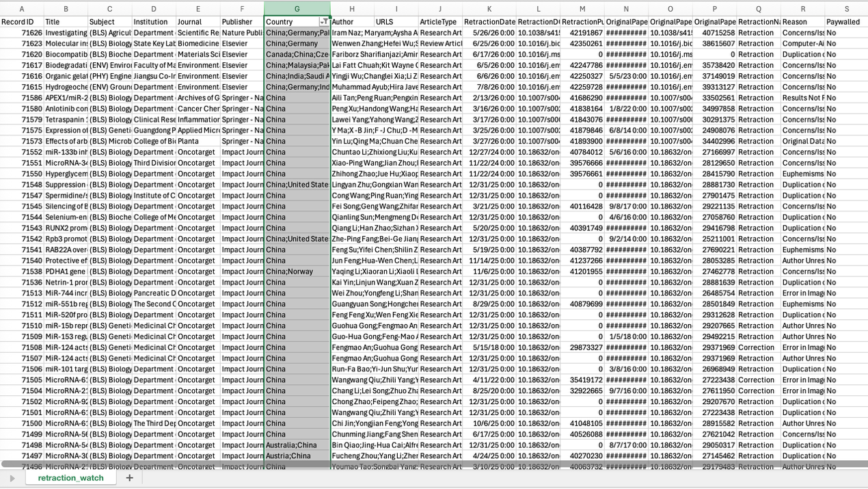Viewport: 868px width, 489px height.
Task: Click the cell containing China;Norway
Action: (297, 272)
